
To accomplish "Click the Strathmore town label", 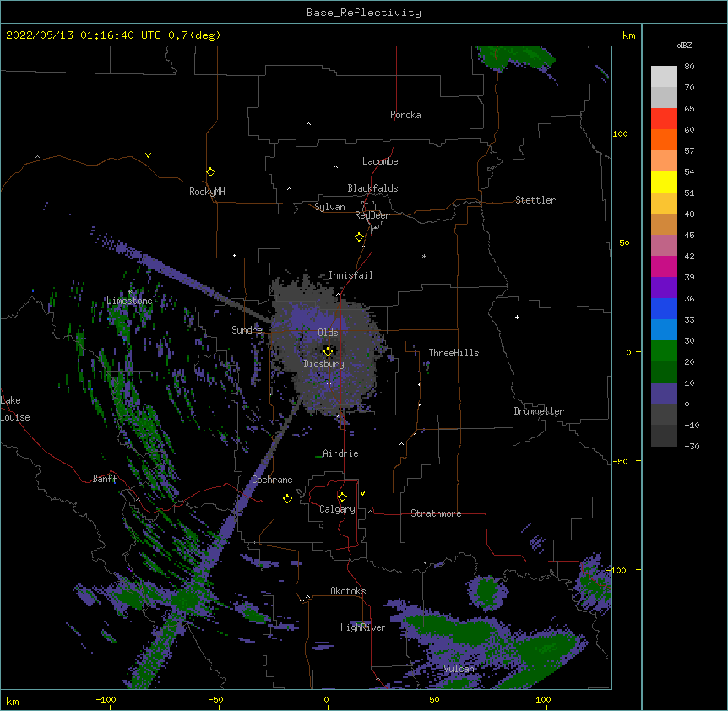I will pyautogui.click(x=436, y=513).
